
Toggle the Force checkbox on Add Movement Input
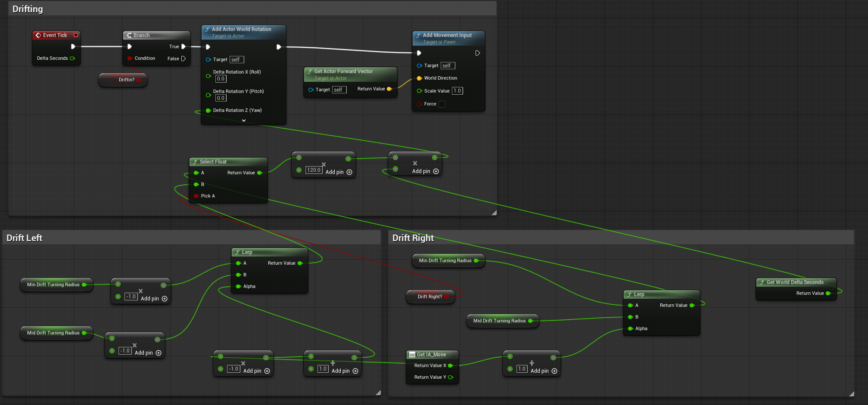tap(442, 104)
